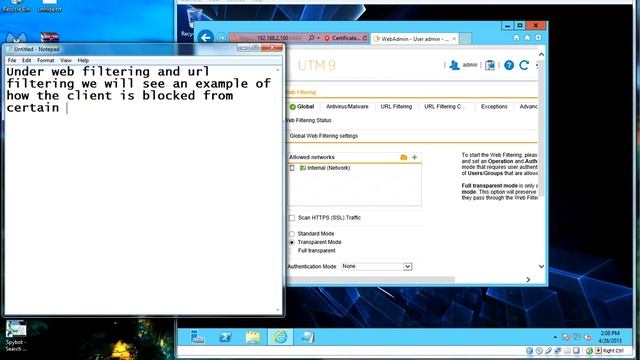Click the green Web Filtering status icon
The image size is (640, 360).
pyautogui.click(x=292, y=107)
